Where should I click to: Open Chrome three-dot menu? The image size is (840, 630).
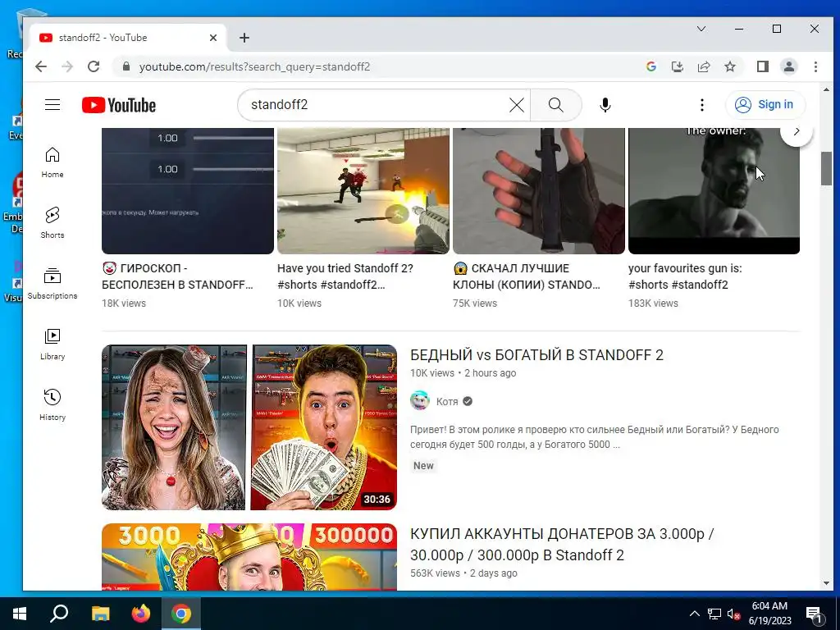(815, 66)
